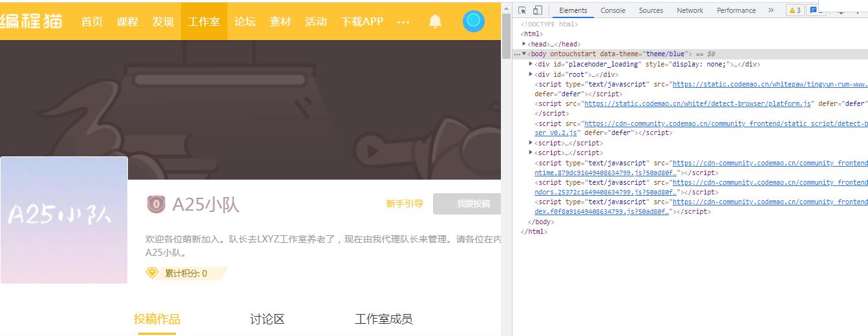
Task: Toggle the device toolbar icon in DevTools
Action: click(x=537, y=10)
